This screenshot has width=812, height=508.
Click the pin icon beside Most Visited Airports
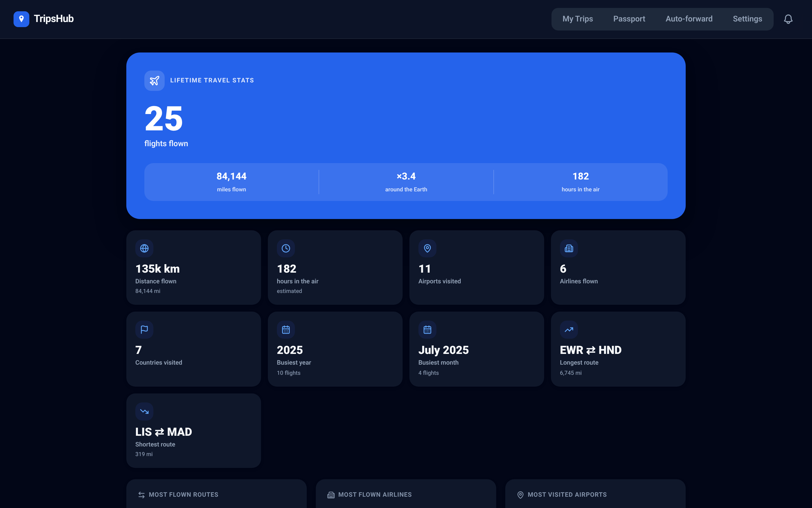(x=520, y=494)
